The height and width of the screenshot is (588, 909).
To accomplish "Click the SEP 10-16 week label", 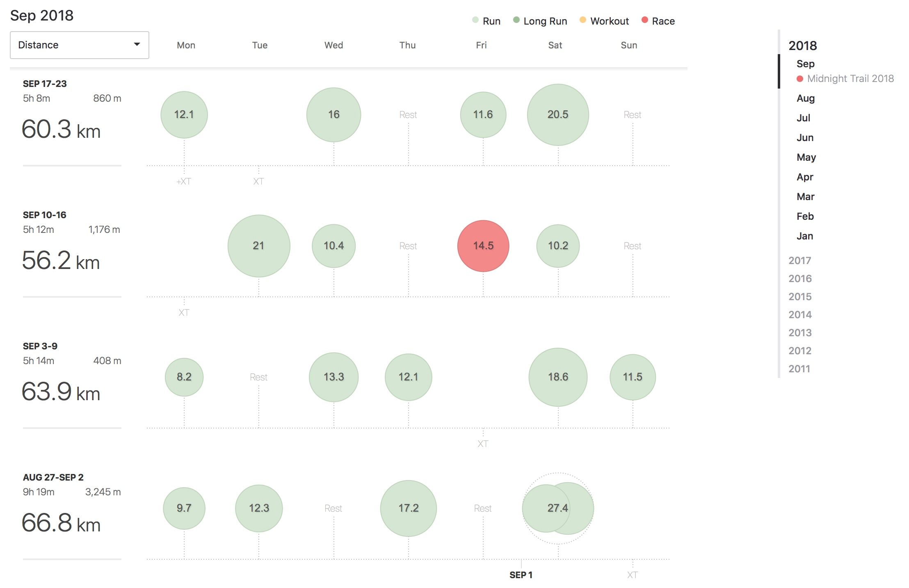I will coord(44,215).
